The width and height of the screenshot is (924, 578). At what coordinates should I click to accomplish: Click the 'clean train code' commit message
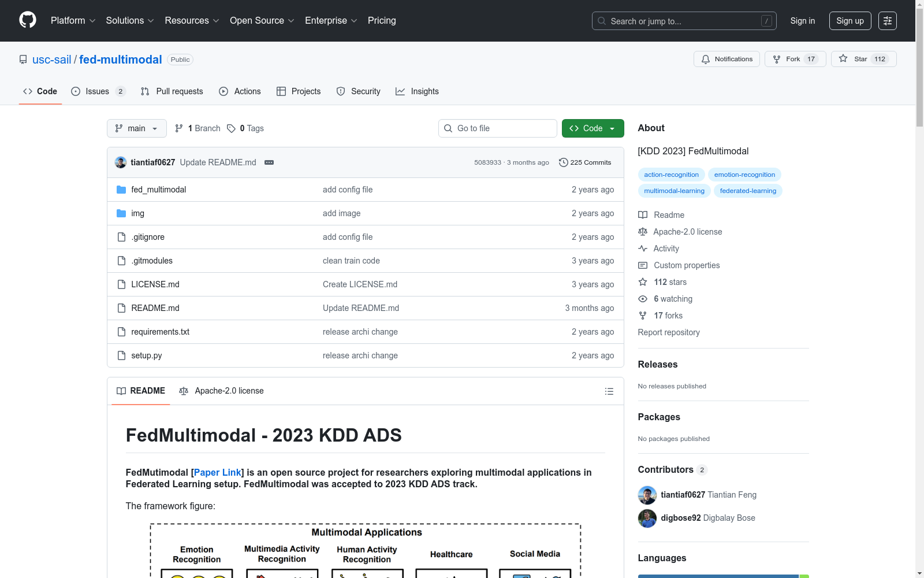351,261
